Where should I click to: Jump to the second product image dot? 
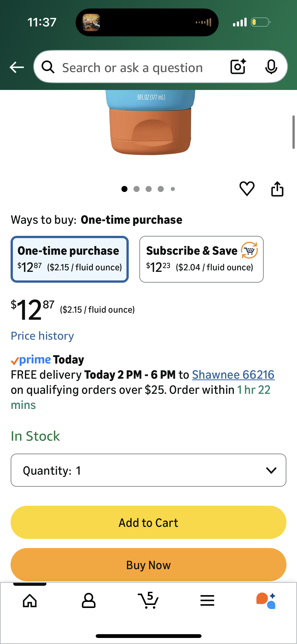click(137, 189)
